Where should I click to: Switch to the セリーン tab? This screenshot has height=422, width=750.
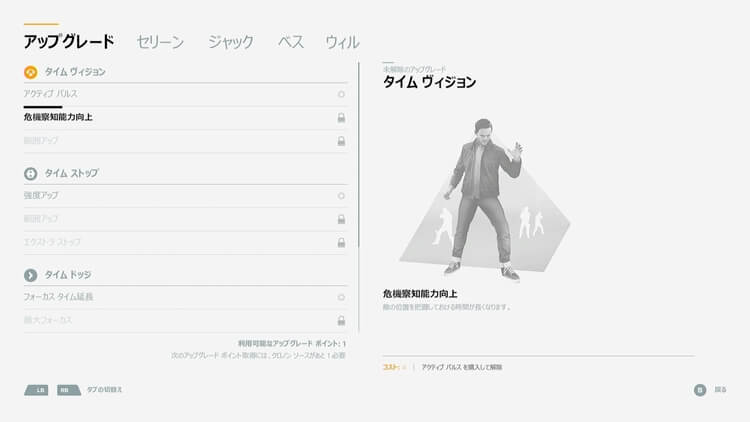pyautogui.click(x=160, y=42)
